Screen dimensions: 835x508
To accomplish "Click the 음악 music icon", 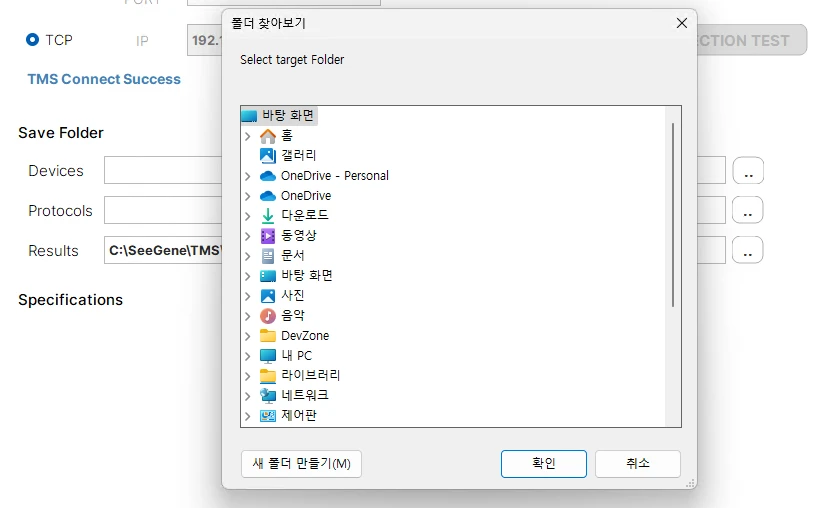I will pyautogui.click(x=268, y=316).
